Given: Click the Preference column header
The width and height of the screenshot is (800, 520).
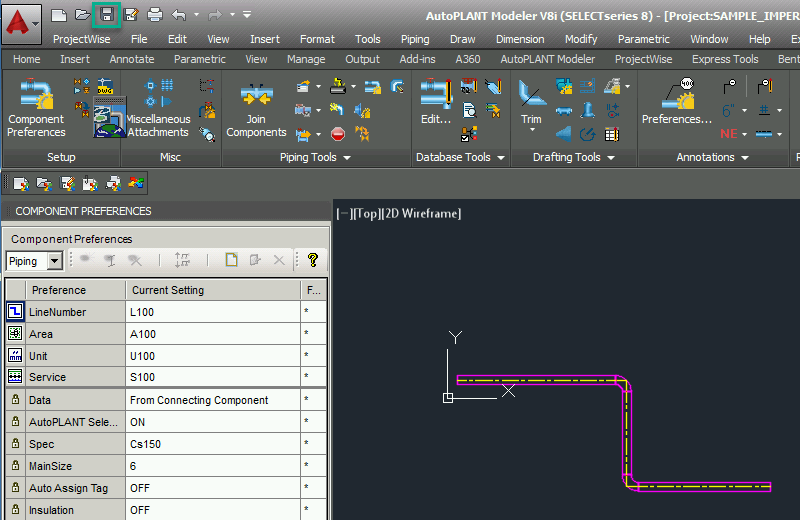Looking at the screenshot, I should click(75, 290).
